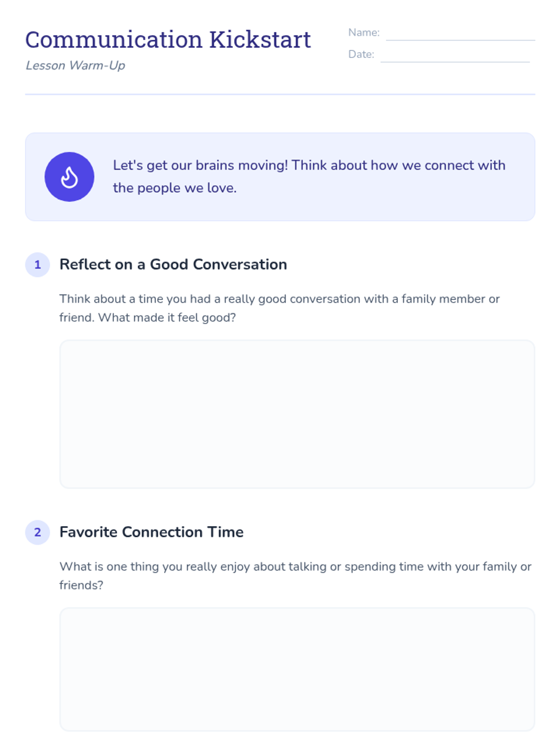Click the Lesson Warm-Up subtitle
The image size is (560, 747).
76,65
